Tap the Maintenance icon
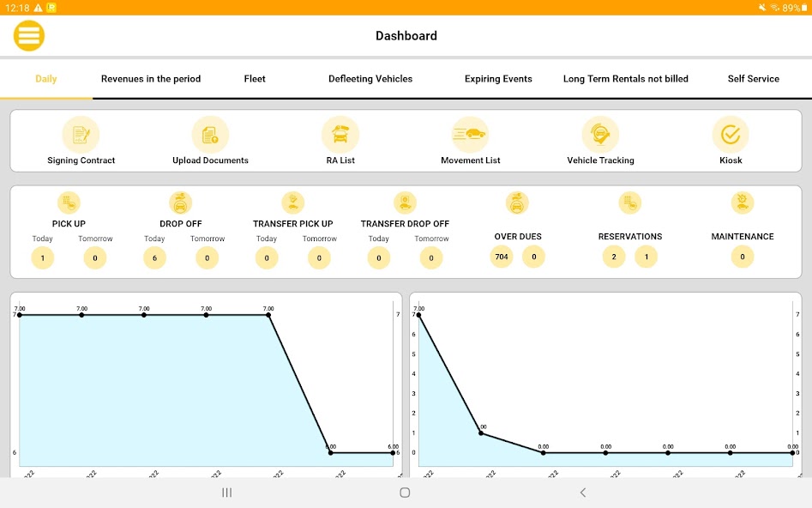The height and width of the screenshot is (508, 812). point(743,203)
